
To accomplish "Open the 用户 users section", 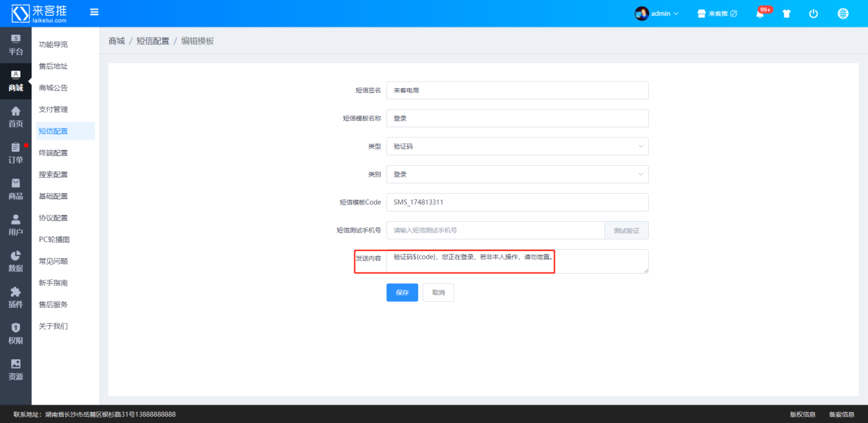I will [x=16, y=226].
